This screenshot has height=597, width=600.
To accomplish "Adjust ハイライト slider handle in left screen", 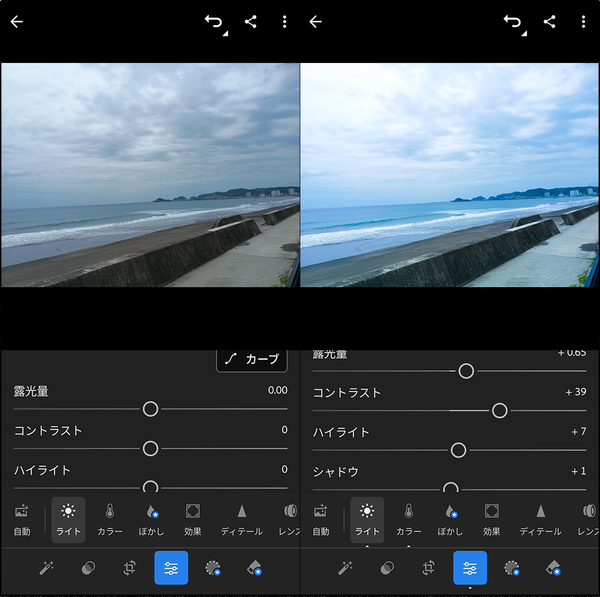I will [150, 487].
